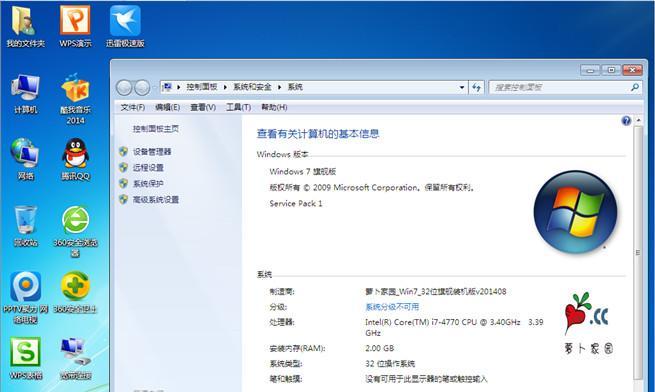Open help via the blue question mark
Screen dimensions: 655x392
click(x=626, y=121)
